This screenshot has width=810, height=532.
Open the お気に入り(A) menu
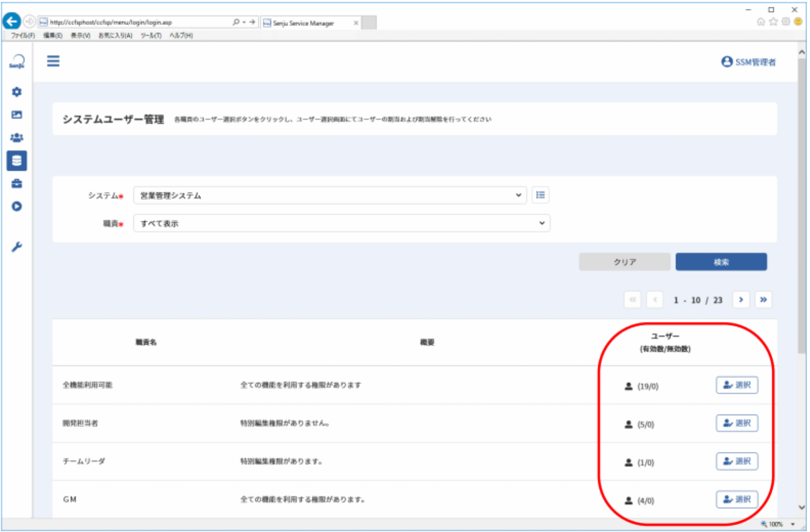point(115,35)
